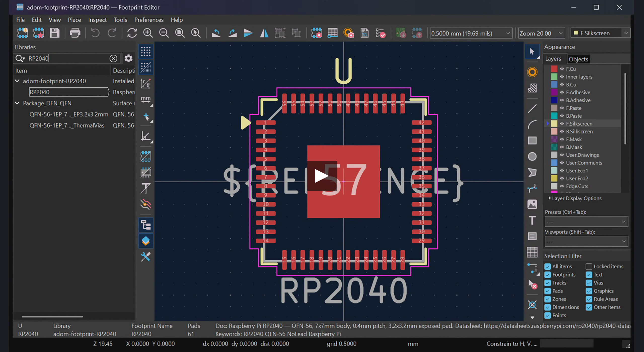Screen dimensions: 644x352
Task: Toggle B.Cu layer visibility eye
Action: (562, 85)
